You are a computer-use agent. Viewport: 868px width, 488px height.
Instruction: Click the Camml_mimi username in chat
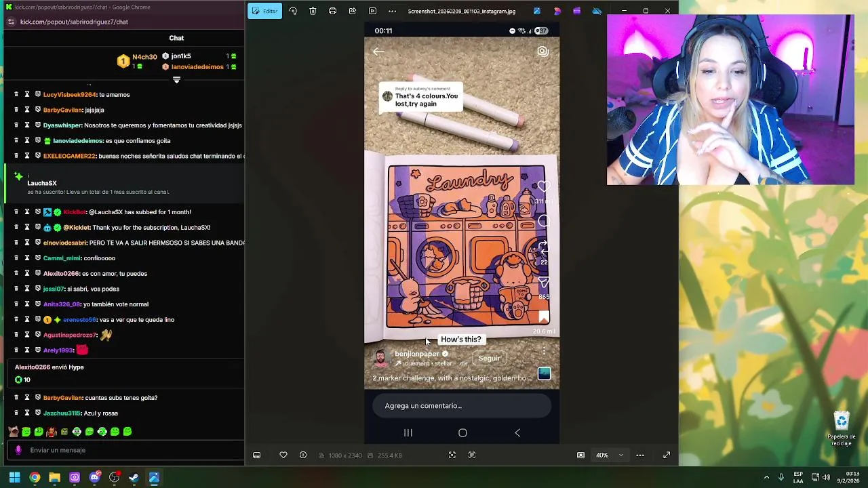coord(61,258)
